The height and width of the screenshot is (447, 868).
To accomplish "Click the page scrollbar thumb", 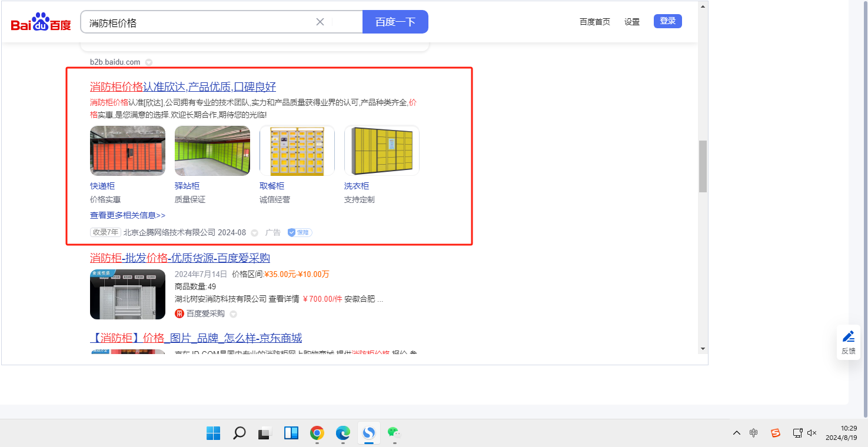I will [x=703, y=166].
